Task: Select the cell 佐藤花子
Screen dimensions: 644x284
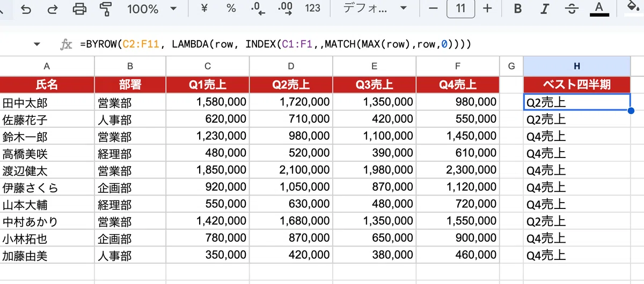Action: click(x=47, y=119)
